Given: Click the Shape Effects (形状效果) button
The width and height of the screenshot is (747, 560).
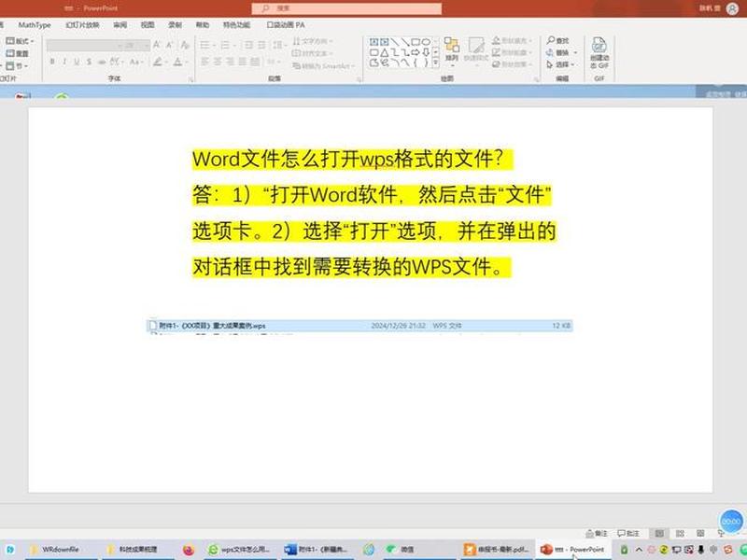Looking at the screenshot, I should tap(512, 63).
